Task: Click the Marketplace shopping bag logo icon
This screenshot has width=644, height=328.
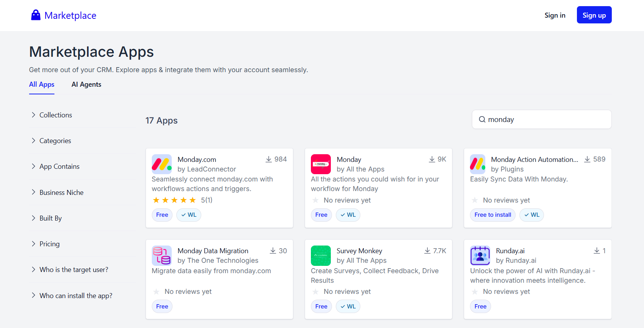Action: [36, 15]
